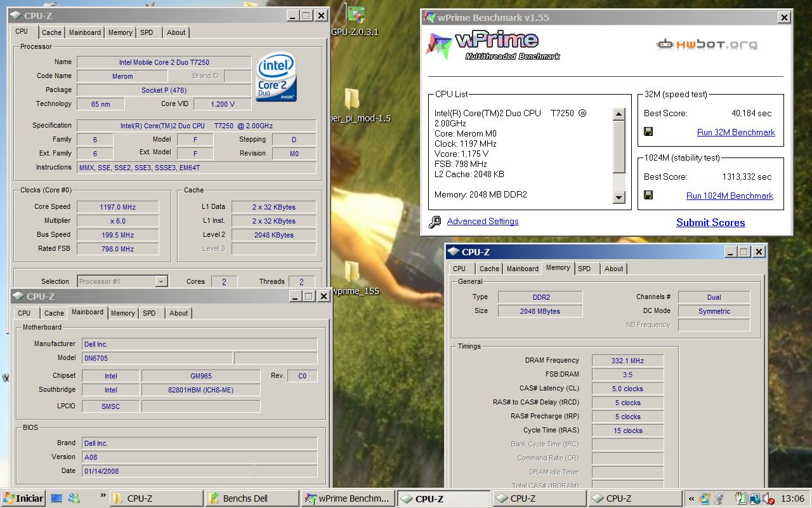Screen dimensions: 812x508
Task: Click the Core VID value 1.200 V
Action: tap(223, 104)
